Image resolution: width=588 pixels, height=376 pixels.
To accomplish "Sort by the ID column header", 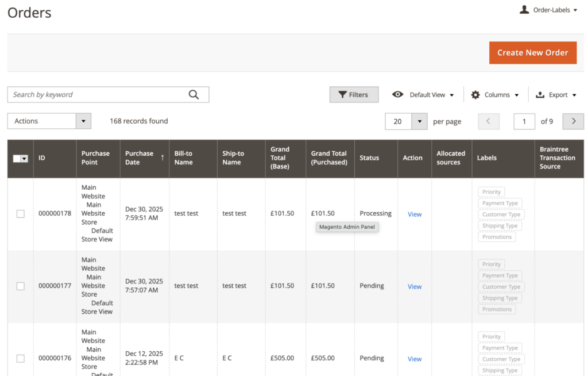I will [x=55, y=158].
